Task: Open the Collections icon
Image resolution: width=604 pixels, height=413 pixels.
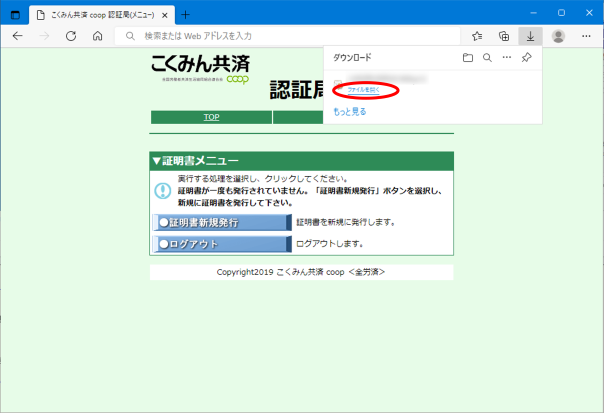Action: coord(504,36)
